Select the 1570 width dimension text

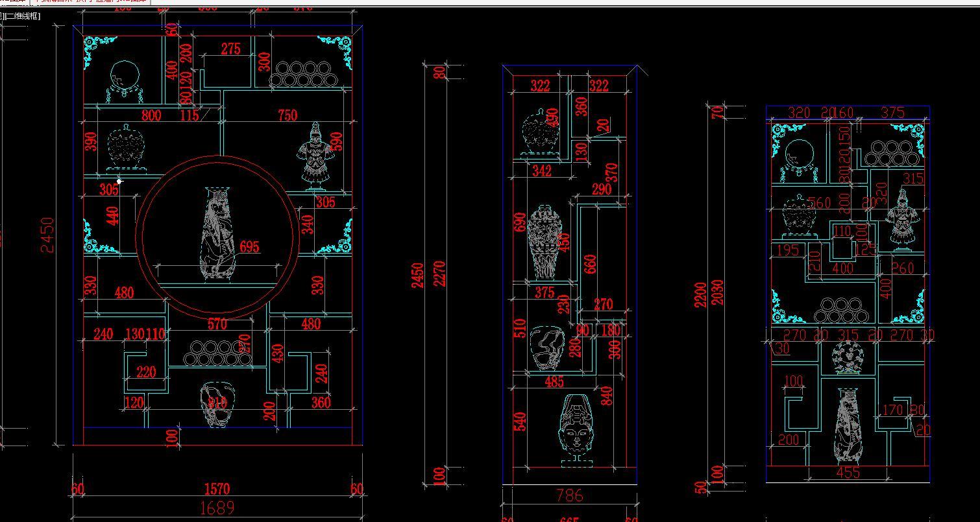tap(217, 489)
